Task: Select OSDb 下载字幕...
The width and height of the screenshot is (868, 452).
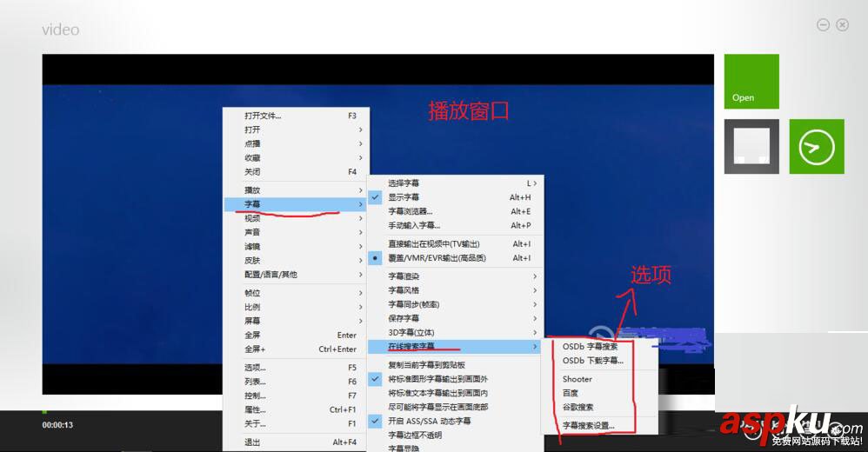Action: click(x=599, y=360)
